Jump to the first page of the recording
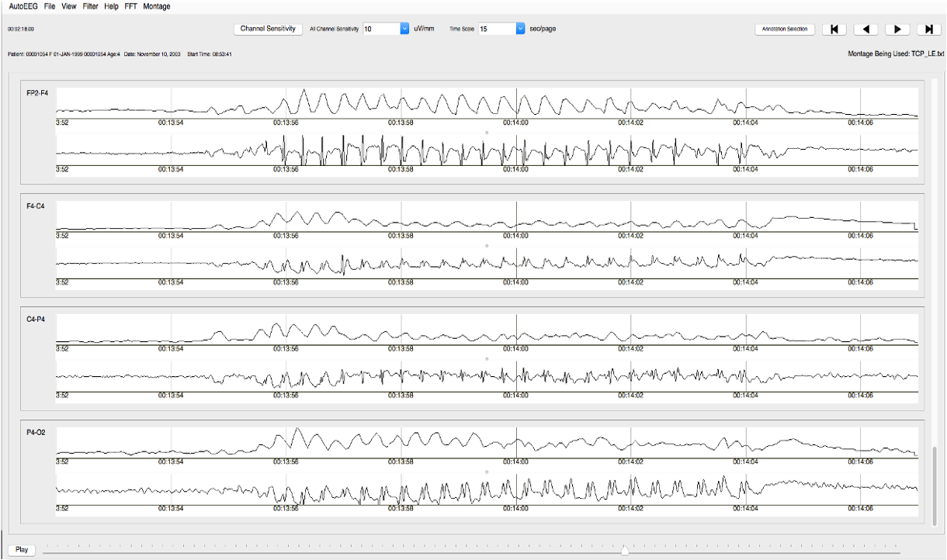This screenshot has height=560, width=947. pyautogui.click(x=834, y=29)
